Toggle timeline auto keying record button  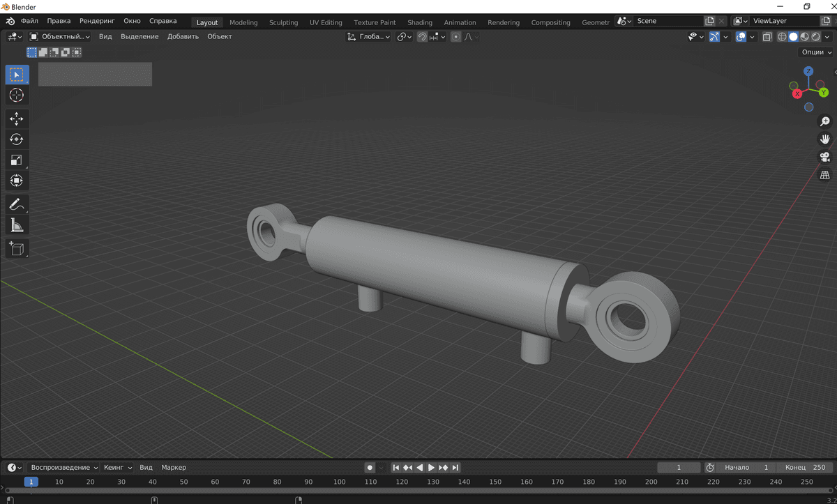[x=370, y=467]
